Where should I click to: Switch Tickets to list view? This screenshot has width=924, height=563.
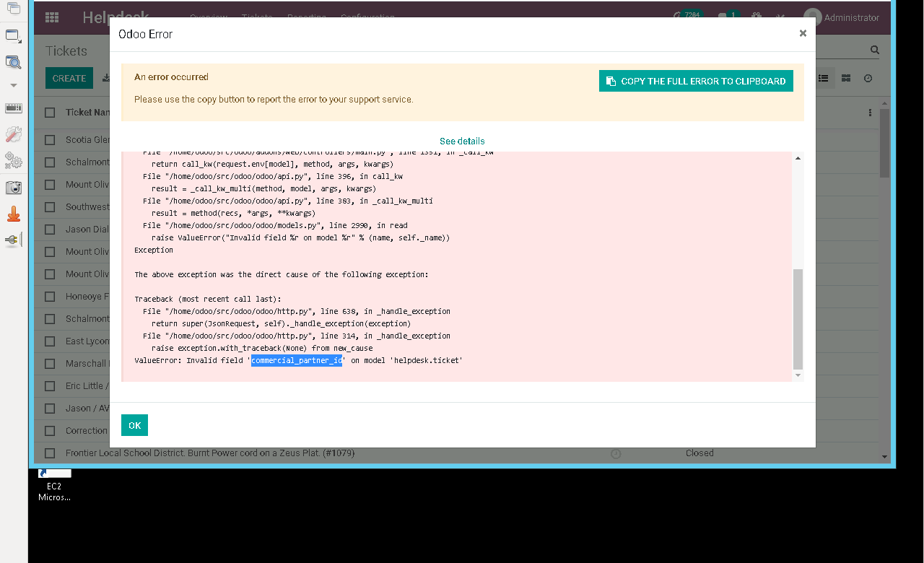click(x=824, y=78)
